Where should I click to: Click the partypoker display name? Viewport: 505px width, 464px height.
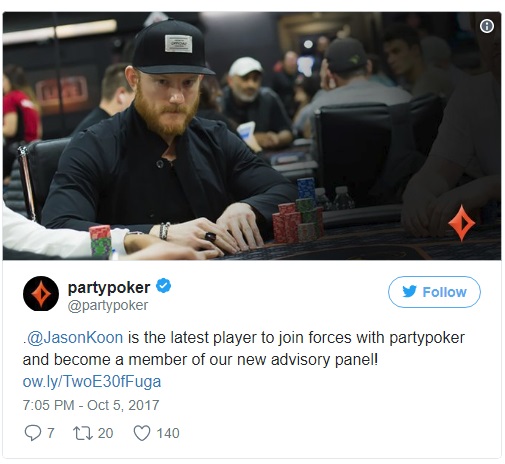coord(109,287)
